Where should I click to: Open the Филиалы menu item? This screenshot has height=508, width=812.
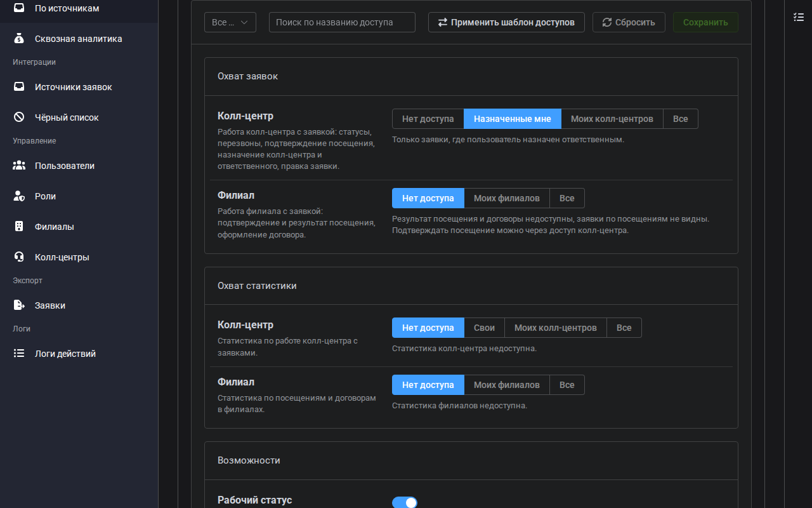pyautogui.click(x=79, y=227)
